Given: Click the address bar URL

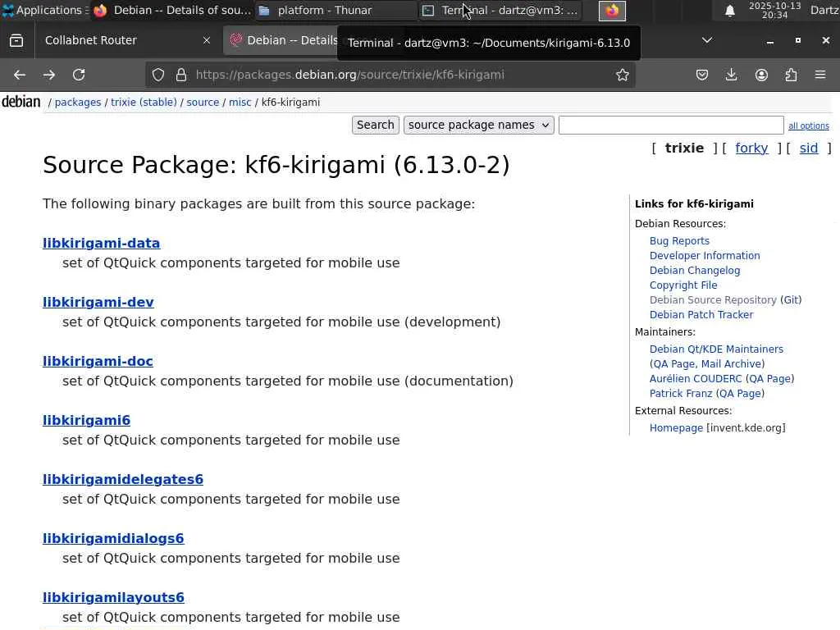Looking at the screenshot, I should [349, 75].
